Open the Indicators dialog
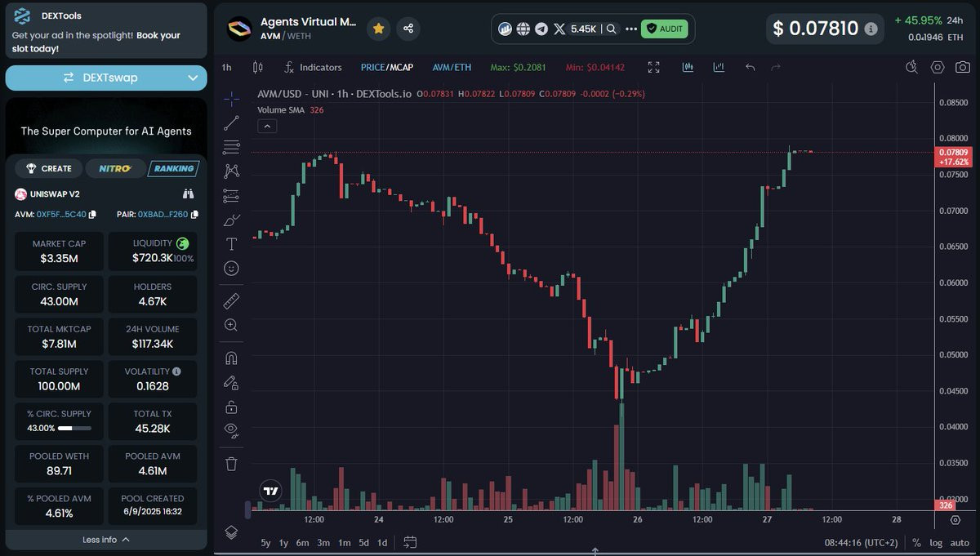 [313, 67]
